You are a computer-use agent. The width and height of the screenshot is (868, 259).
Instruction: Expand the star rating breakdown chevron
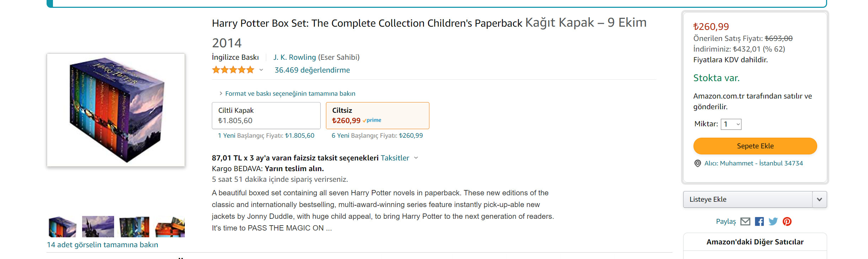coord(261,70)
